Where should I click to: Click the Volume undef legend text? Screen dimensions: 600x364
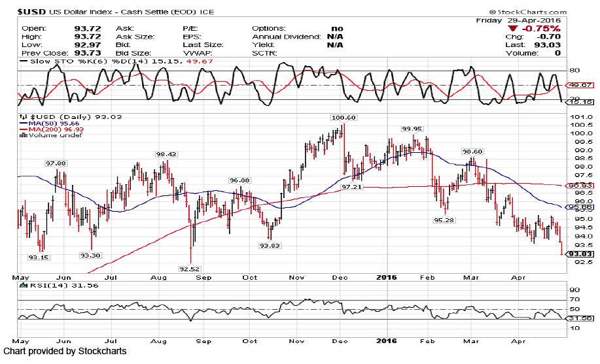tap(56, 135)
